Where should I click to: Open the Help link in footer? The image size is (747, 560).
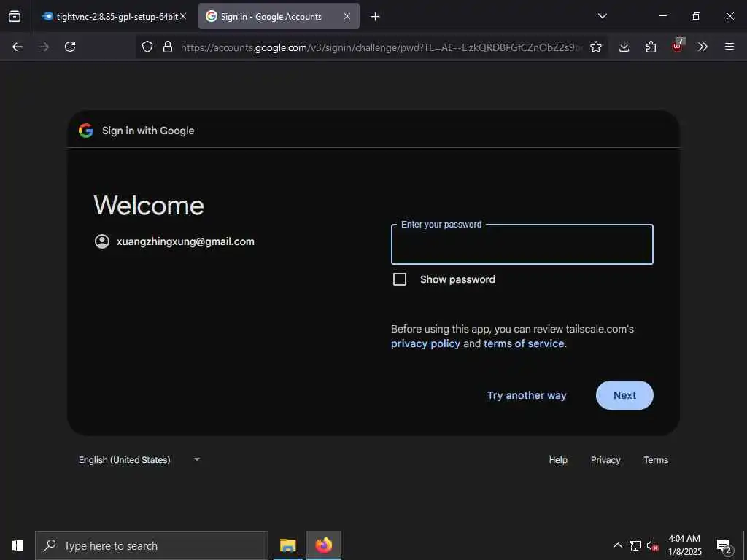pos(558,460)
